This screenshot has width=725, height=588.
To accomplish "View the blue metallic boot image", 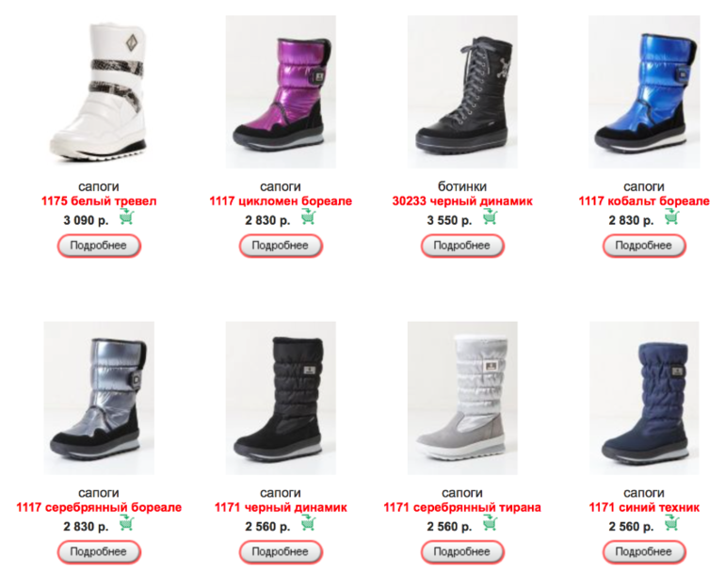I will 644,91.
